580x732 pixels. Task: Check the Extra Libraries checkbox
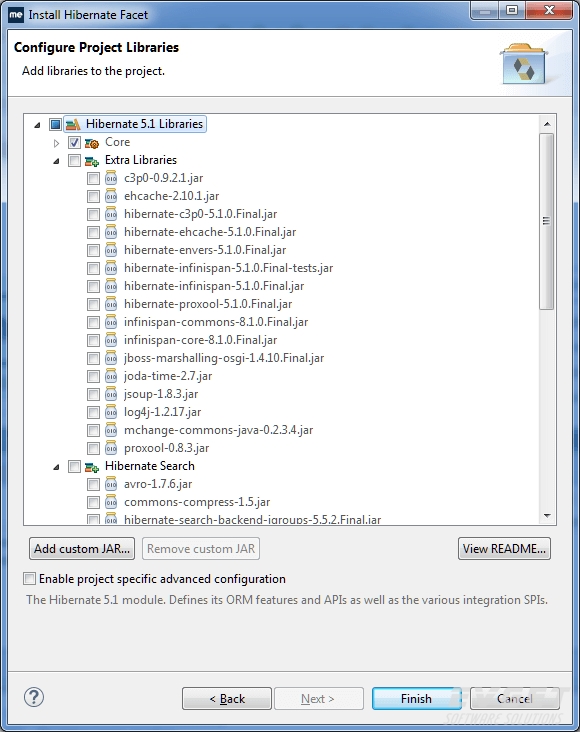coord(74,161)
